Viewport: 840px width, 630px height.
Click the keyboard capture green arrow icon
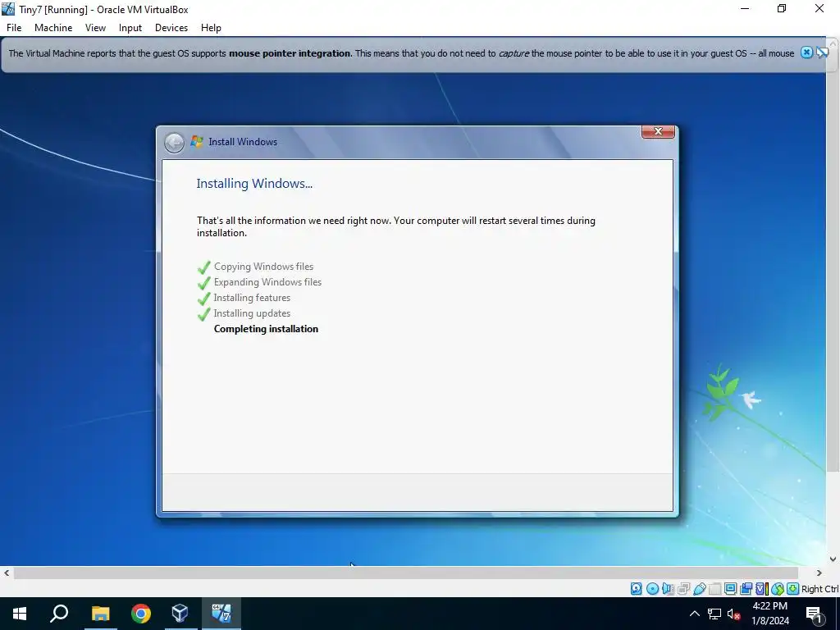[793, 589]
